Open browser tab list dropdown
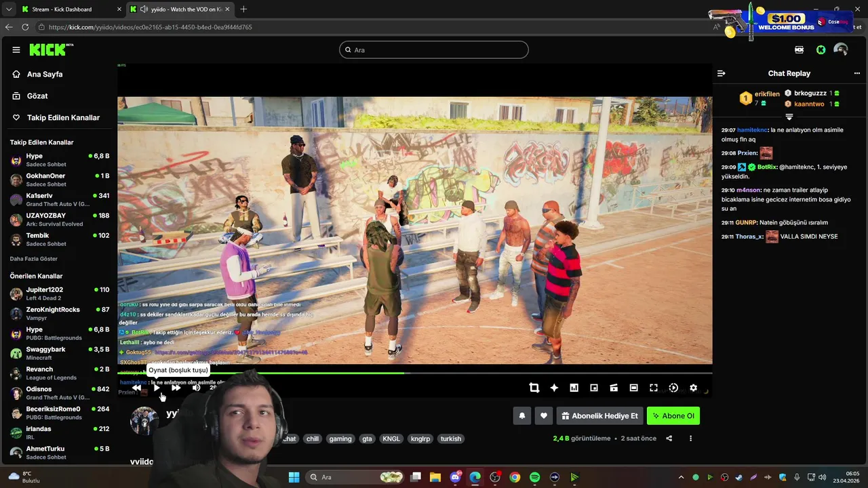The width and height of the screenshot is (868, 488). [8, 9]
